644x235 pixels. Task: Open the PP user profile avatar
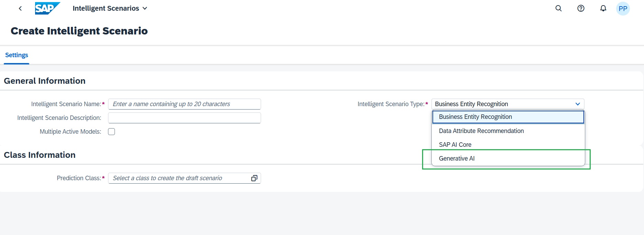click(x=623, y=9)
